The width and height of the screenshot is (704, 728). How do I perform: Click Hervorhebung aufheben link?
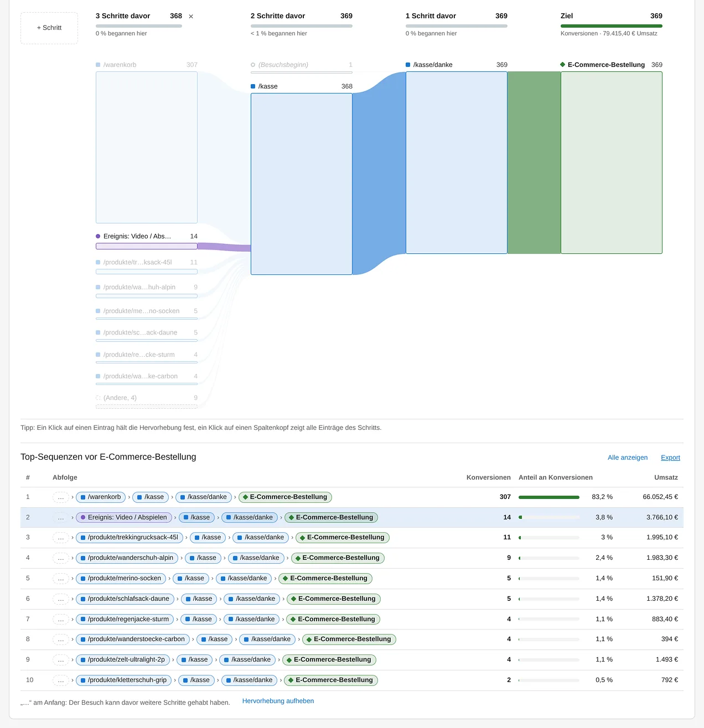point(278,701)
